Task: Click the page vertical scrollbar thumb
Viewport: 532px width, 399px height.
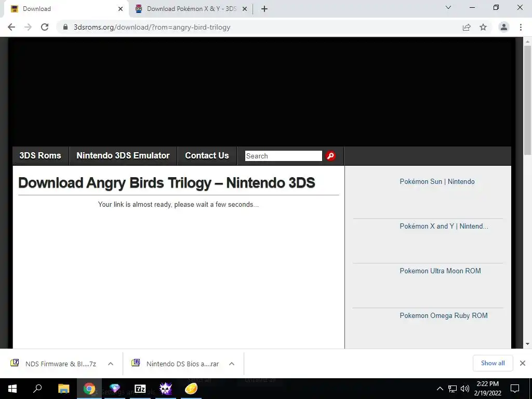Action: (x=527, y=100)
